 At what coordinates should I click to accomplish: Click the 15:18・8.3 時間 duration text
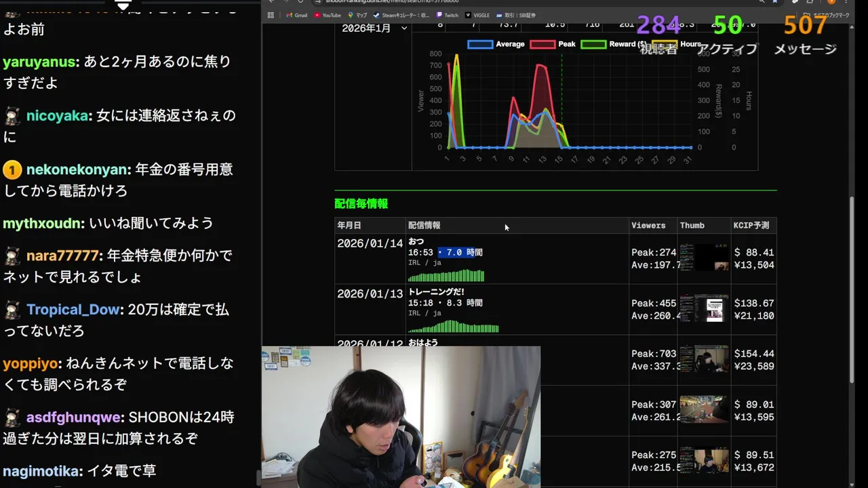click(445, 303)
